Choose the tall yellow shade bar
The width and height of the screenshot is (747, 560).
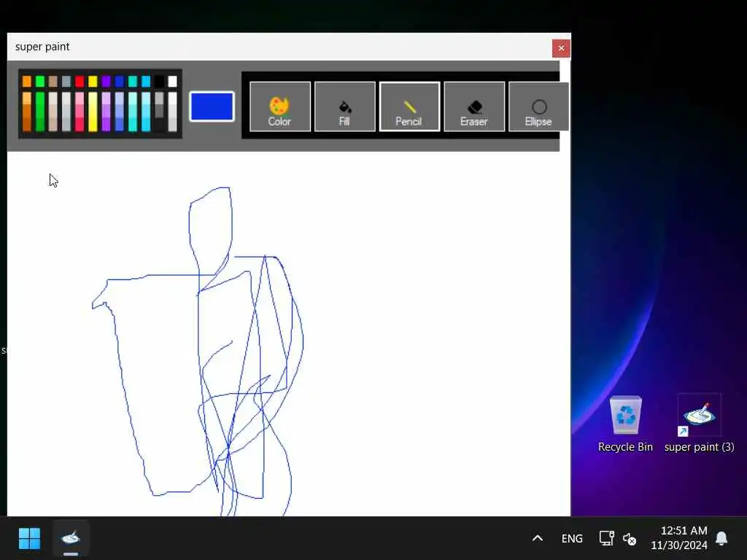(x=93, y=112)
